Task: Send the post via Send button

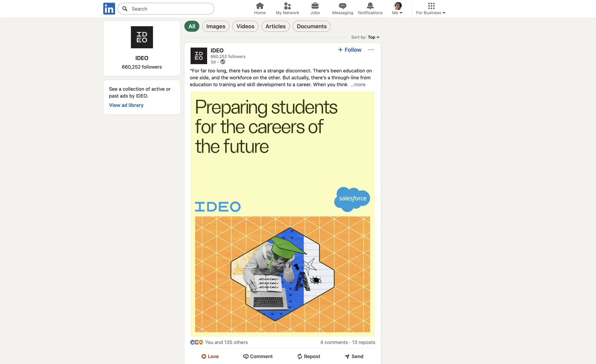Action: (x=354, y=356)
